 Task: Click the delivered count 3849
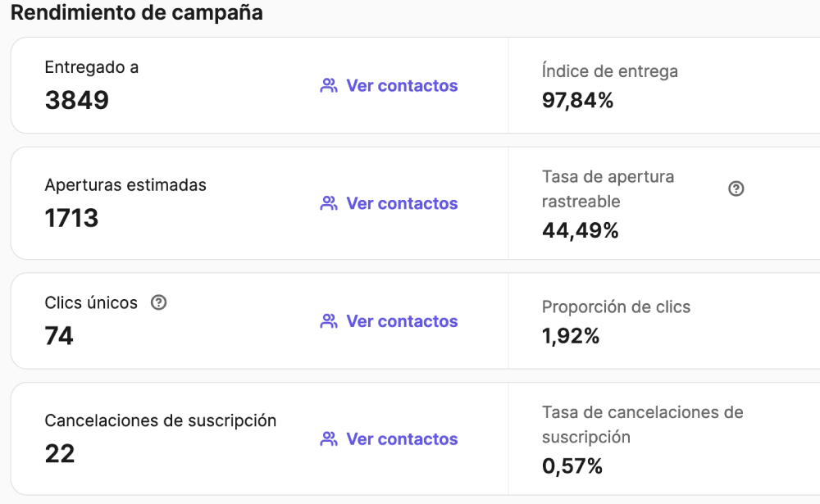pyautogui.click(x=77, y=100)
